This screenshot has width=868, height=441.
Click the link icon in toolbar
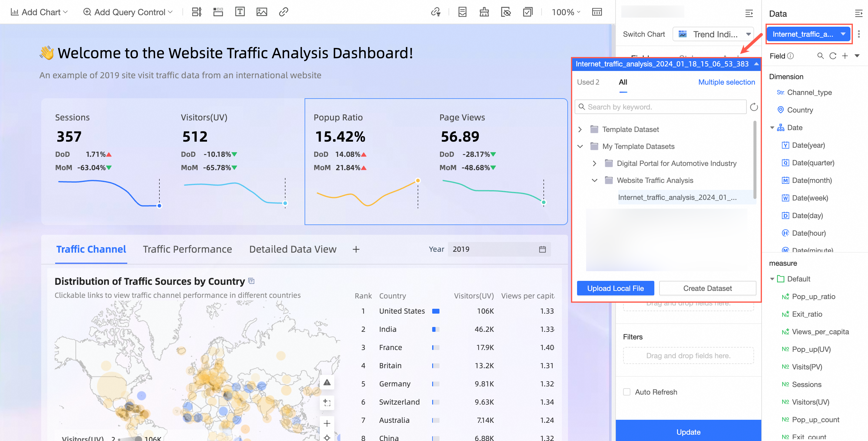pos(283,12)
